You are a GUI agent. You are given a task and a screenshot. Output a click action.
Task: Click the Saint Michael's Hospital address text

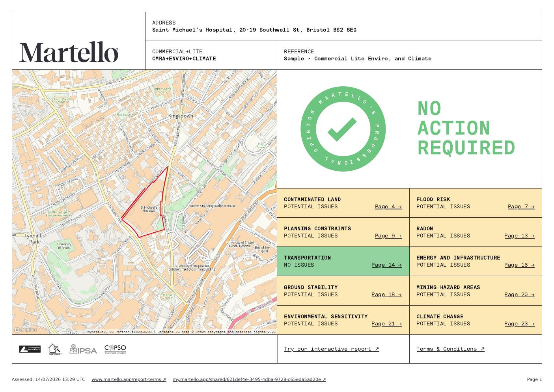point(254,30)
